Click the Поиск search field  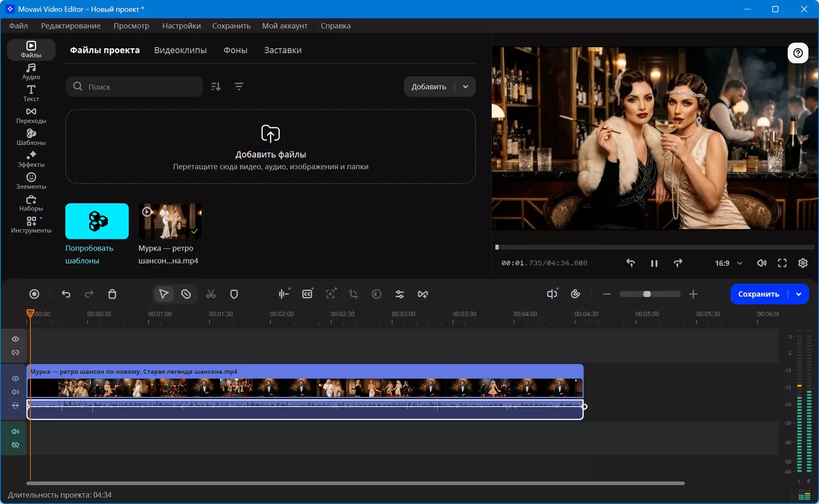point(134,86)
